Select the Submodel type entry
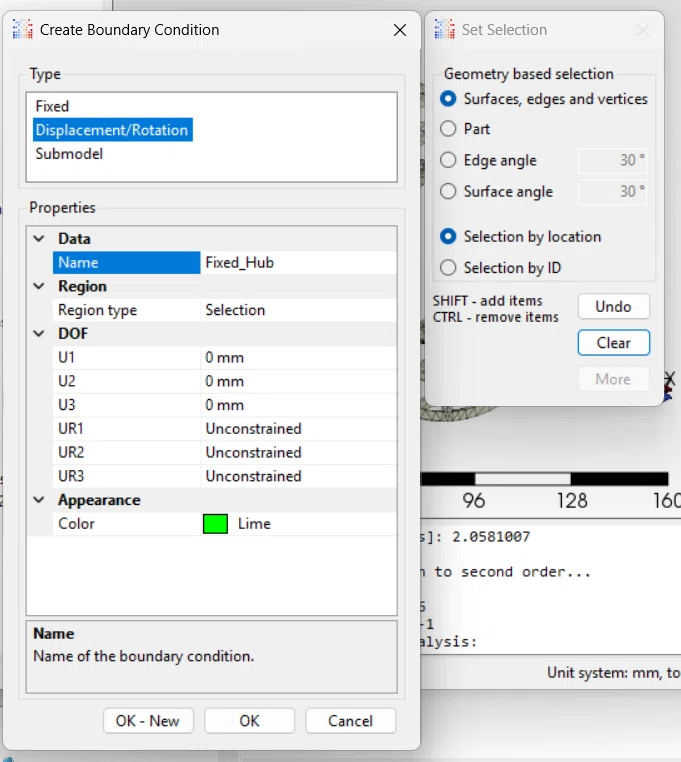This screenshot has height=762, width=681. pyautogui.click(x=69, y=154)
